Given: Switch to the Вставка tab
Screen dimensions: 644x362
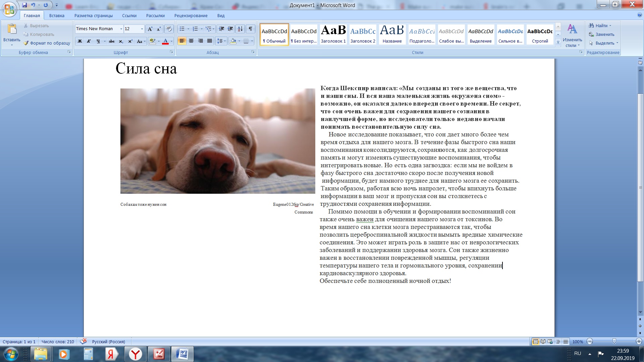Looking at the screenshot, I should (x=57, y=15).
